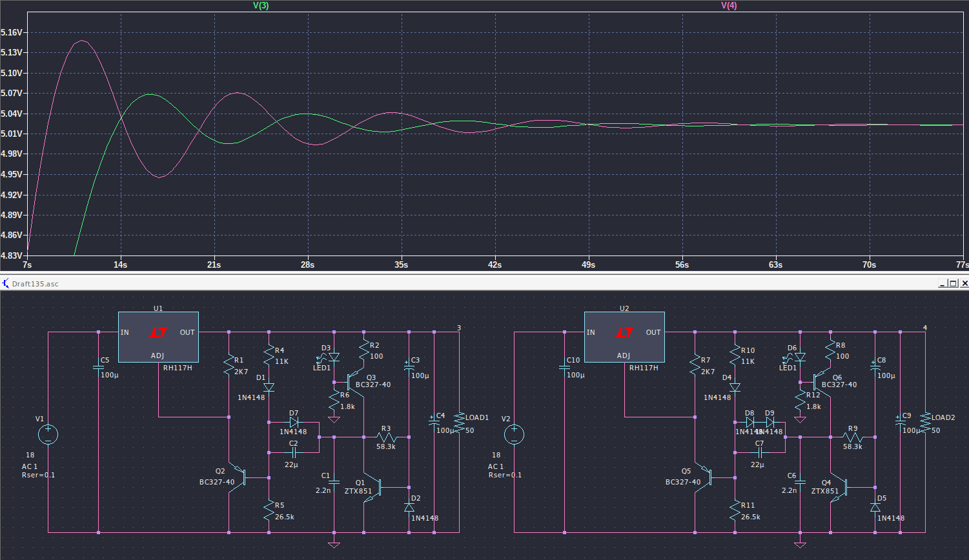Viewport: 969px width, 560px height.
Task: Click the 77s time axis label
Action: click(x=961, y=265)
